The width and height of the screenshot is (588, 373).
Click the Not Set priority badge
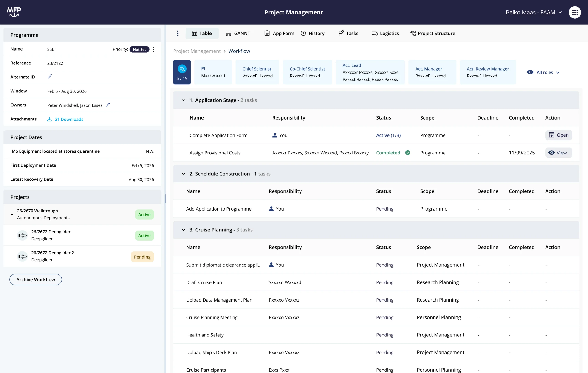tap(139, 49)
